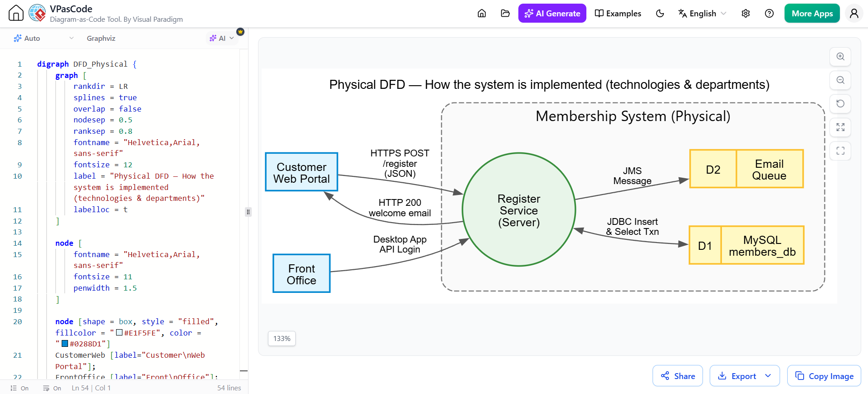This screenshot has width=868, height=394.
Task: Toggle the word wrap On option in the status bar
Action: tap(52, 388)
